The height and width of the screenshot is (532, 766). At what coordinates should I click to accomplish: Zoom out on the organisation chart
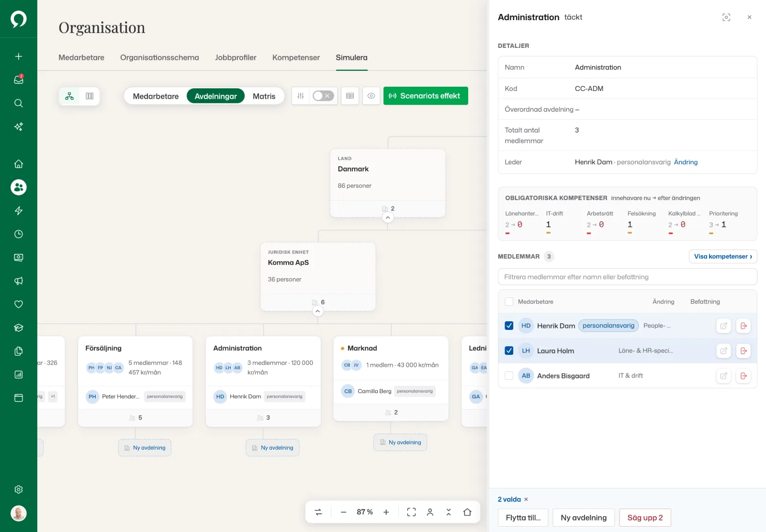(343, 512)
